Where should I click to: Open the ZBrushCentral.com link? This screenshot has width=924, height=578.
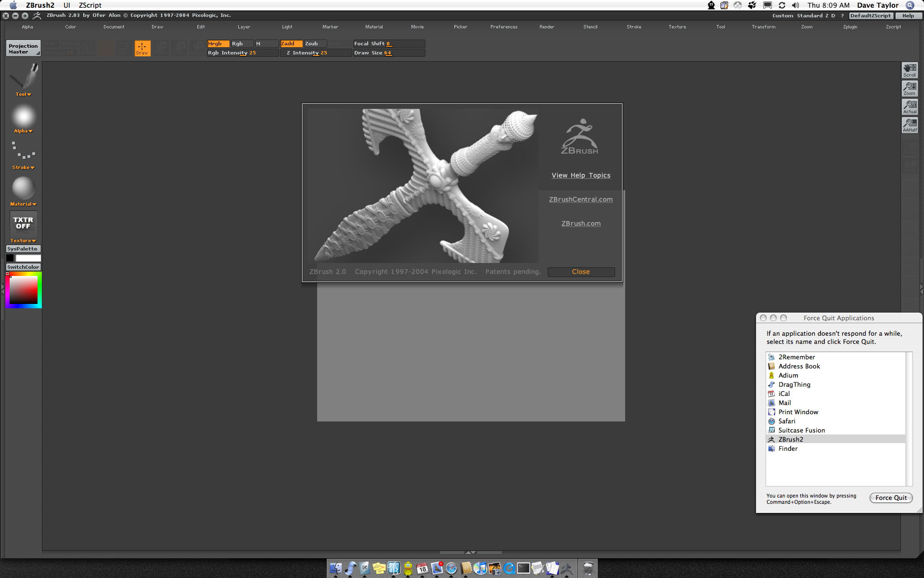click(x=581, y=199)
